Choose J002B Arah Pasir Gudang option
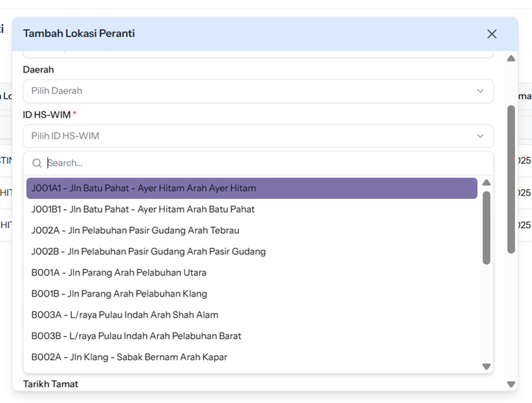 (252, 252)
